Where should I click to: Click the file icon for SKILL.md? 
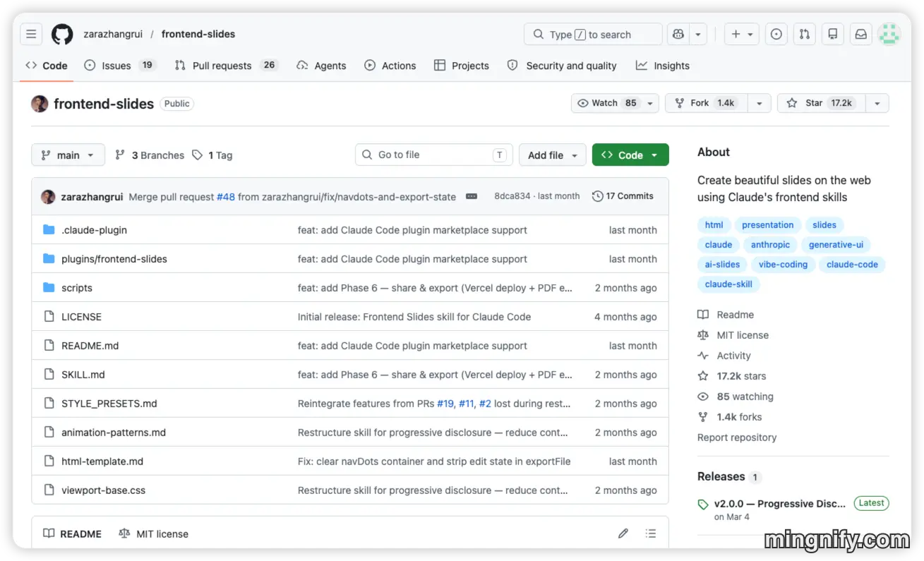coord(49,375)
